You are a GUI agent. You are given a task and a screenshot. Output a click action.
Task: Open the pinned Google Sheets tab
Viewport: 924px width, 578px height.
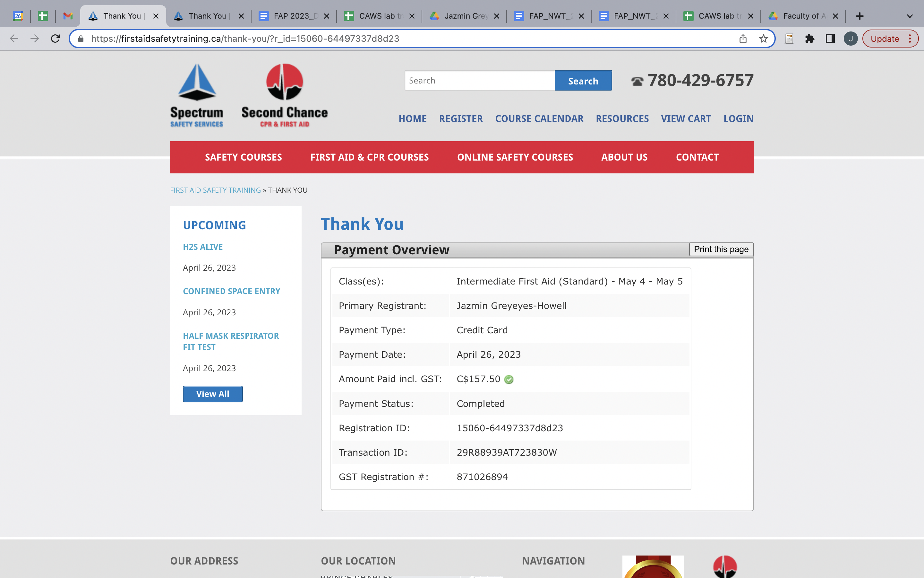[x=43, y=16]
